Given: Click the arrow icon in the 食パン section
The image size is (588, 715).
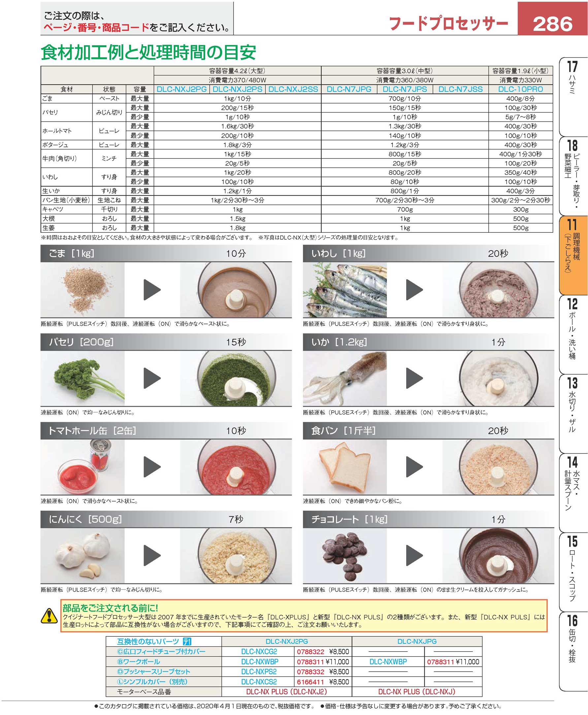Looking at the screenshot, I should coord(414,467).
